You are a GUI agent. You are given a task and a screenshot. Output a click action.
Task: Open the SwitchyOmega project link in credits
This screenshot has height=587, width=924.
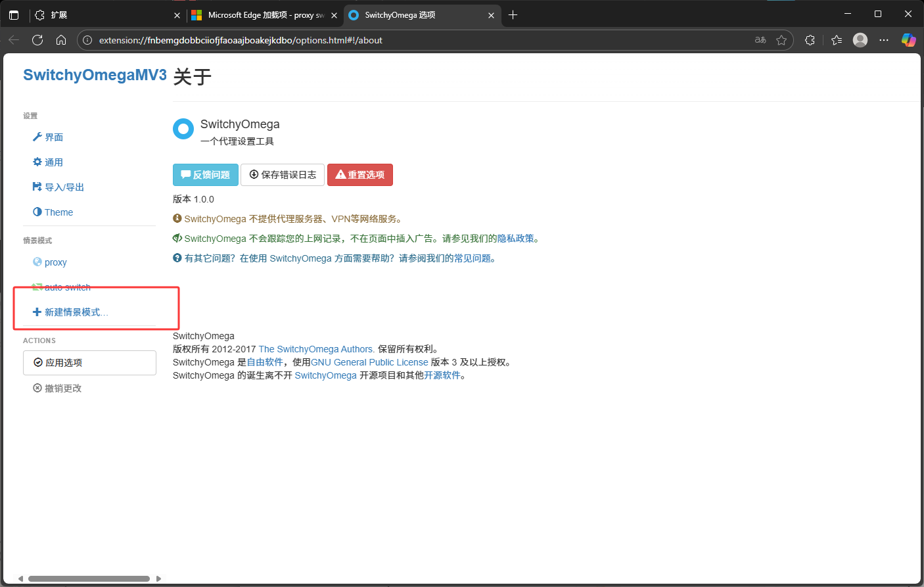pos(325,375)
